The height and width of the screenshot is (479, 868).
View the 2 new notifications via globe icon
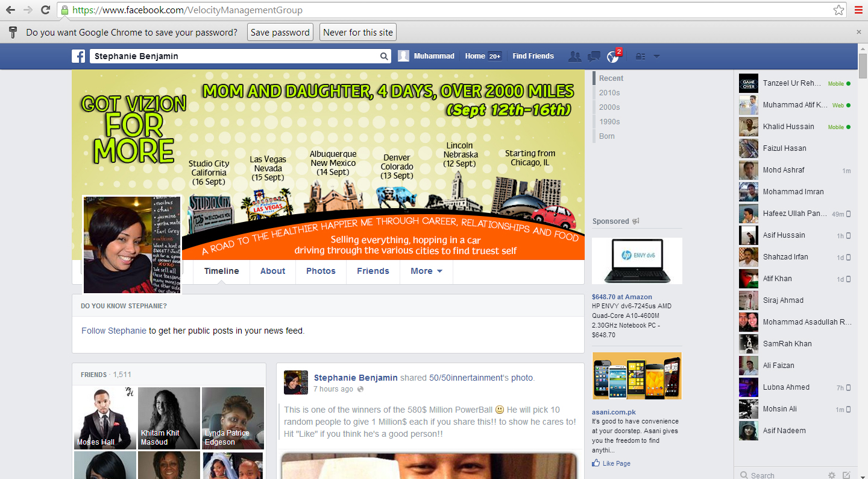point(612,56)
